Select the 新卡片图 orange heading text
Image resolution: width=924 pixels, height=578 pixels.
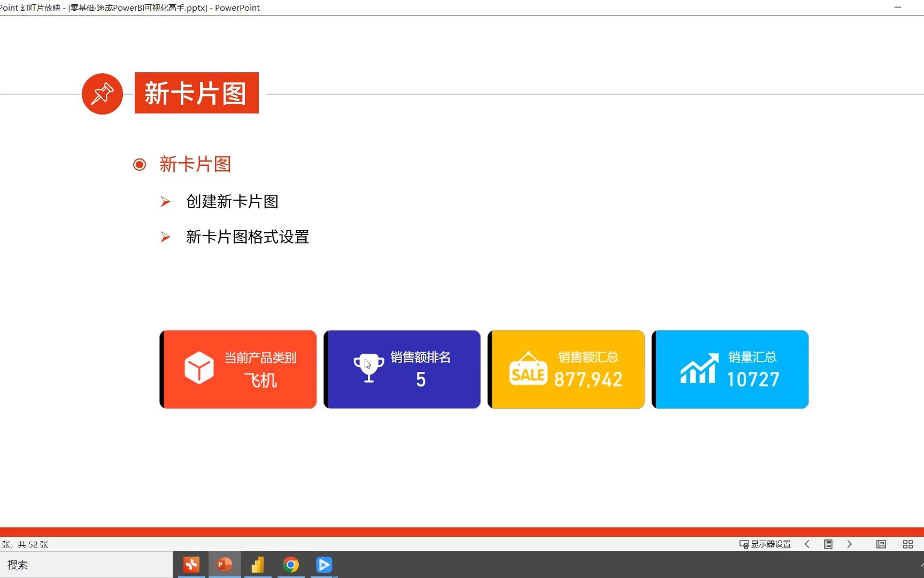[x=195, y=164]
